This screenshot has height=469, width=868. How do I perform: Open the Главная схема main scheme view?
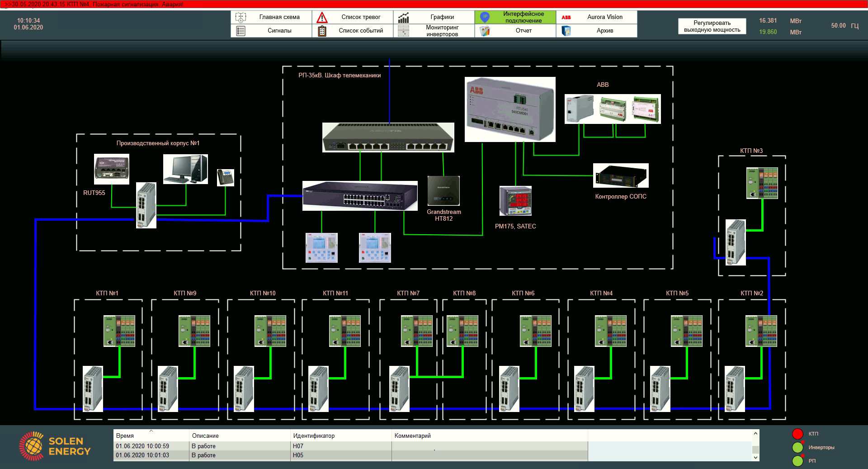(x=279, y=17)
